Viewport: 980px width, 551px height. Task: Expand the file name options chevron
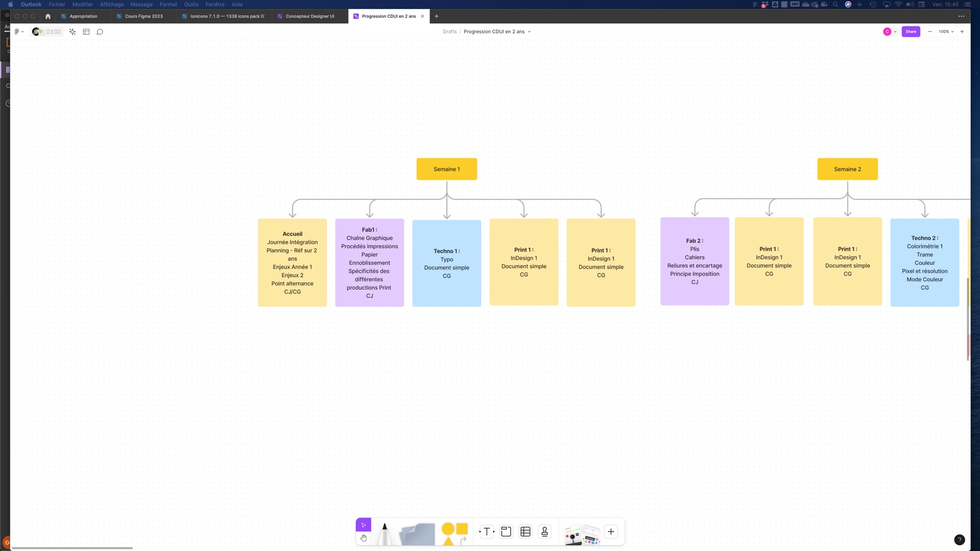(529, 32)
